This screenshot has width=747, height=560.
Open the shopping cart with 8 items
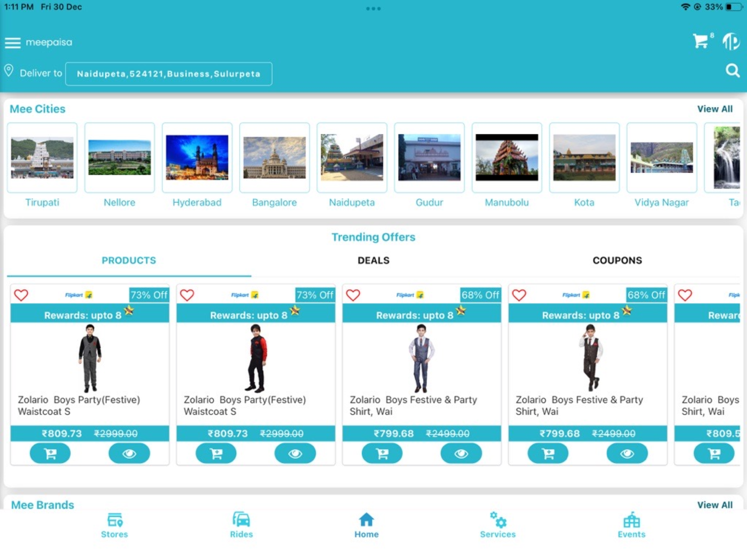[x=701, y=41]
